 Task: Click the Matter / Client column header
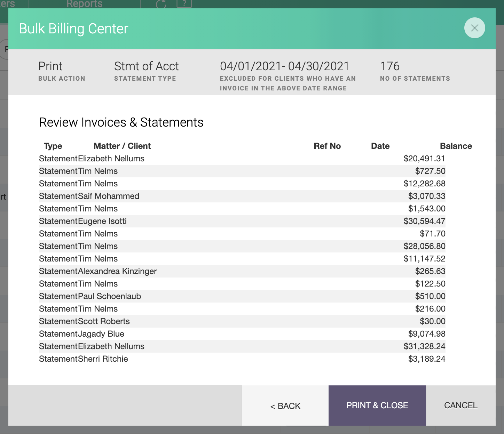(122, 146)
